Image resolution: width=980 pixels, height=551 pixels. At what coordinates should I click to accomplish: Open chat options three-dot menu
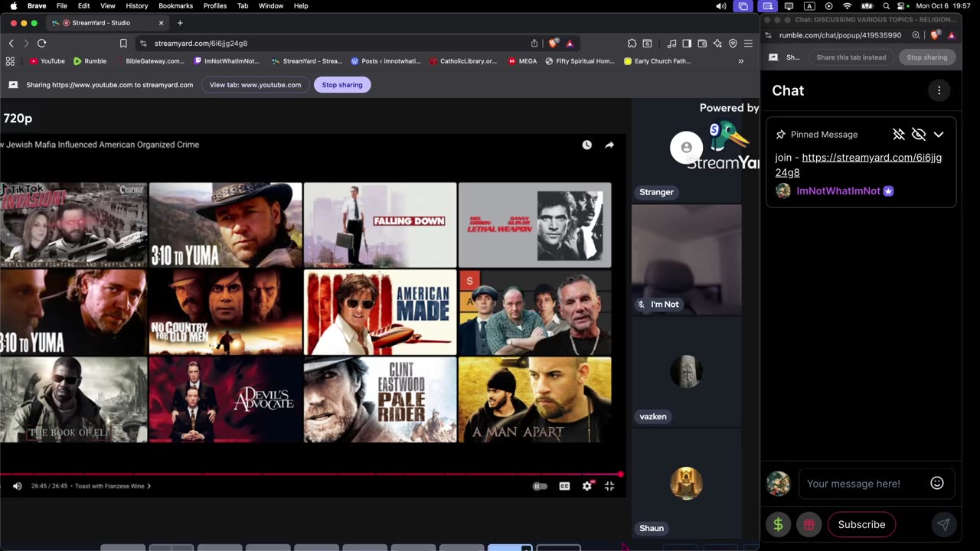point(939,90)
